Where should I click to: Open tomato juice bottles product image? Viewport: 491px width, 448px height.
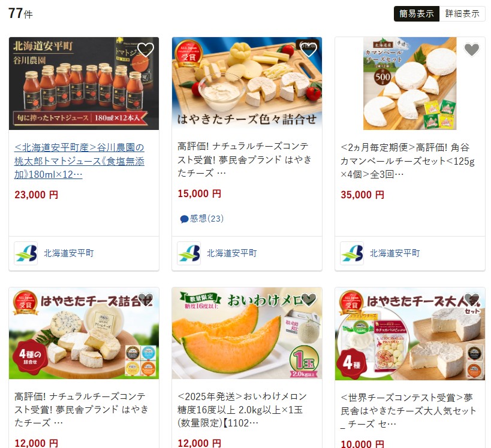[84, 83]
